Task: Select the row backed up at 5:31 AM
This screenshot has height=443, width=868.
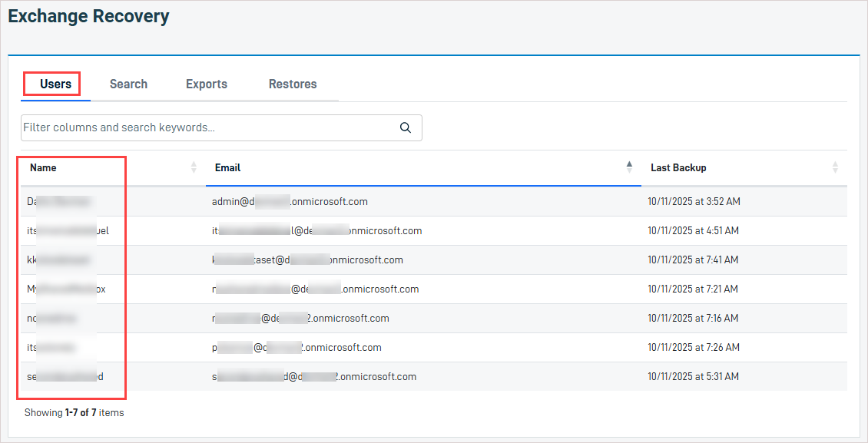Action: pos(434,377)
